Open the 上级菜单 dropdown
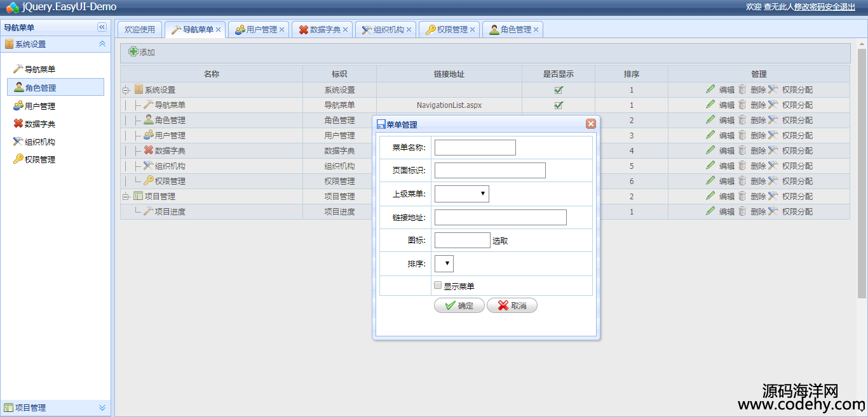This screenshot has width=868, height=417. point(462,194)
